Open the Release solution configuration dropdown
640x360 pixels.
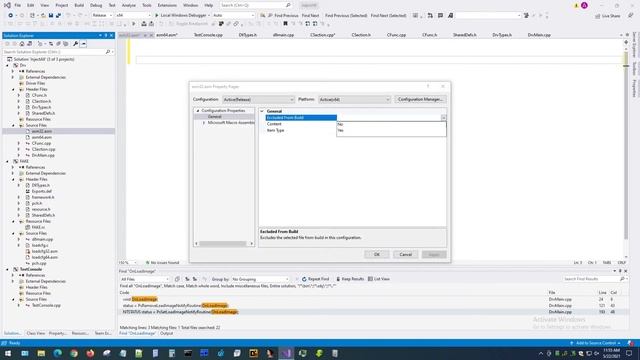102,16
